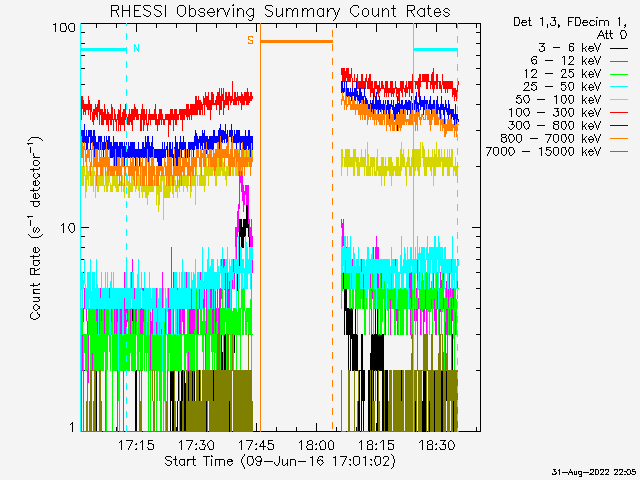The width and height of the screenshot is (640, 480).
Task: Click the 17:30 time axis label
Action: coord(196,445)
